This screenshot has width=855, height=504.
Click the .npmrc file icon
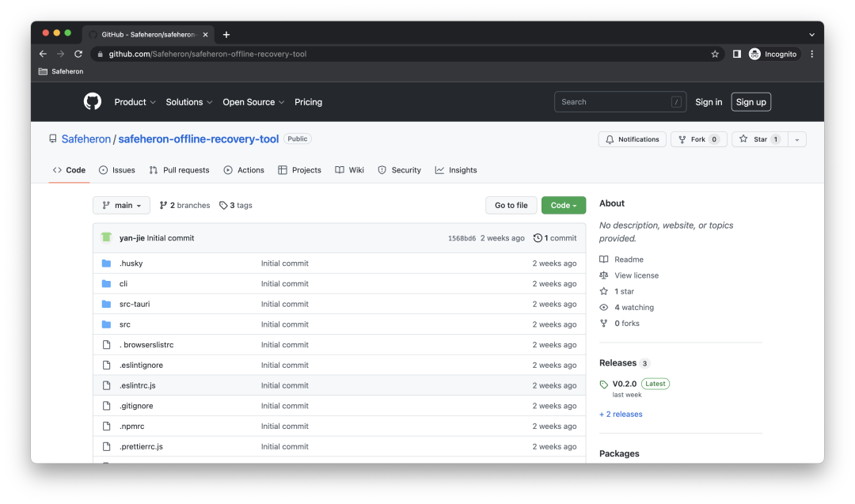pos(106,426)
